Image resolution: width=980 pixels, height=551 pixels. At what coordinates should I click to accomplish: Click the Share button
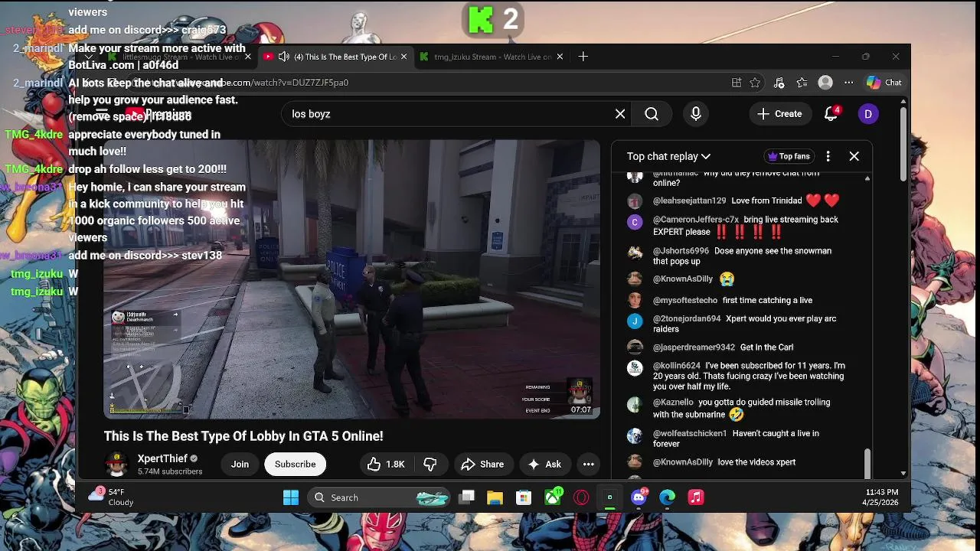482,465
